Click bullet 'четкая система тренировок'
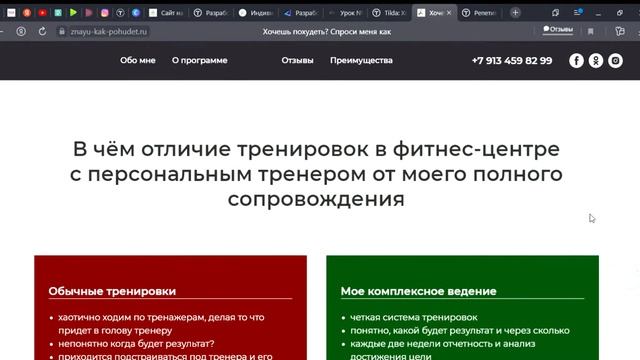The image size is (640, 360). pos(414,317)
